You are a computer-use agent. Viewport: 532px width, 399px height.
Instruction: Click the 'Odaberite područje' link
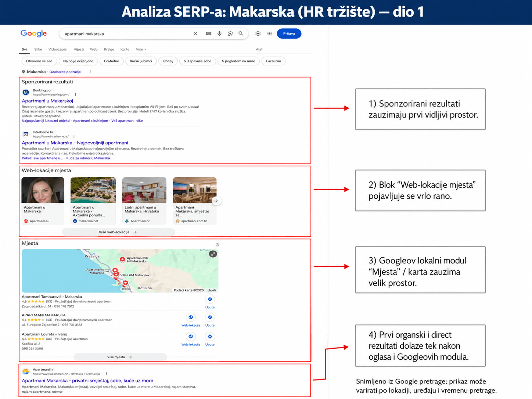65,72
